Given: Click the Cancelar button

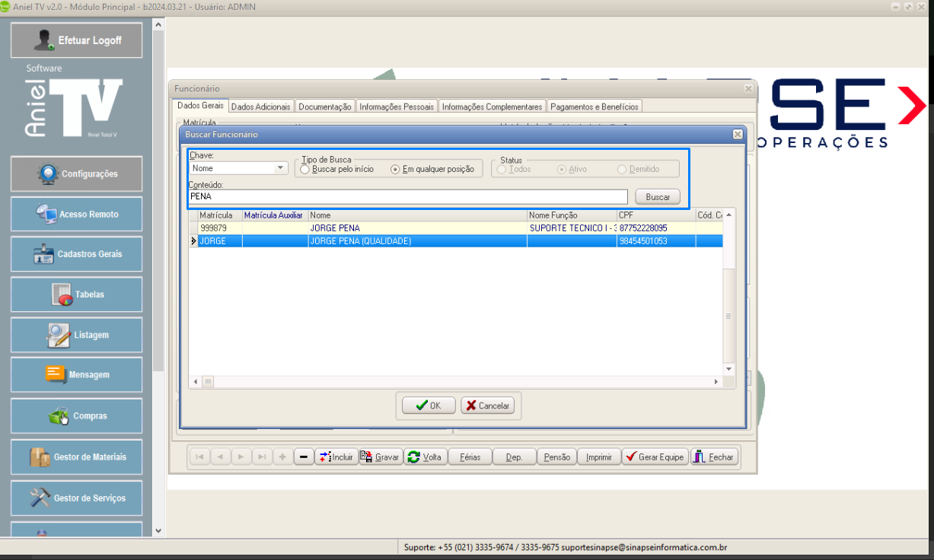Looking at the screenshot, I should click(487, 406).
